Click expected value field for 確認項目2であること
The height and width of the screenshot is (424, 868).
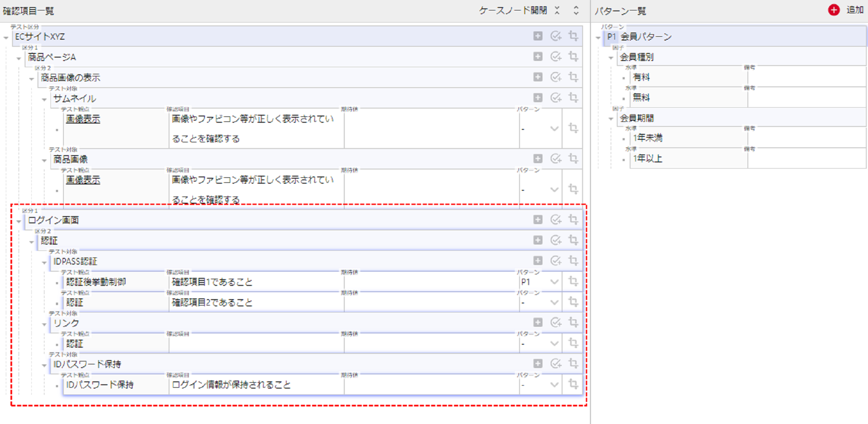coord(431,303)
